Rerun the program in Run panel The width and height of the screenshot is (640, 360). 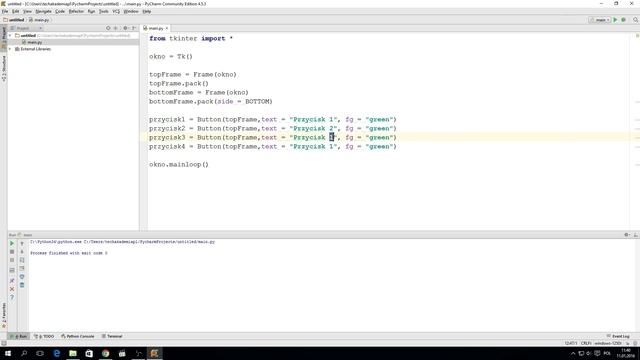[x=12, y=243]
